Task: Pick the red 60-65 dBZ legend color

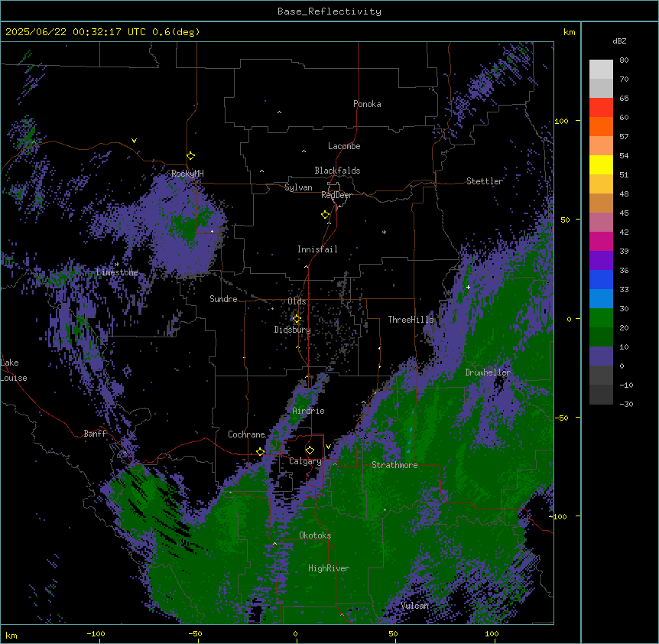Action: point(601,108)
